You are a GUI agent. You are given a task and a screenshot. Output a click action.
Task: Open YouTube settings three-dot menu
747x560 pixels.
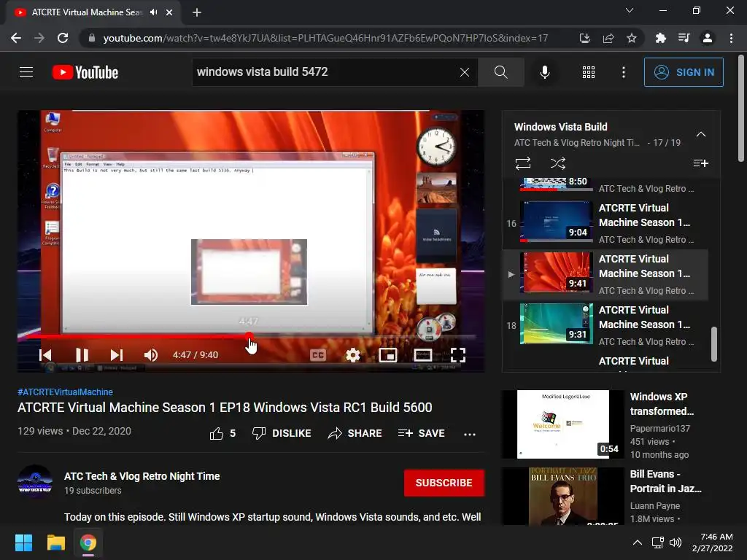click(x=623, y=72)
